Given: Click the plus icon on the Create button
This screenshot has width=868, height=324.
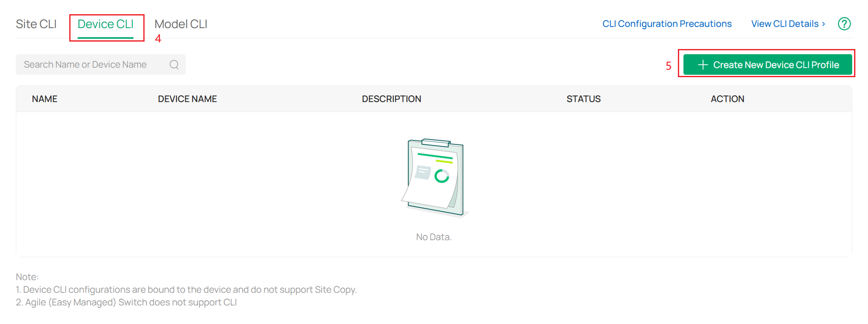Looking at the screenshot, I should click(703, 65).
